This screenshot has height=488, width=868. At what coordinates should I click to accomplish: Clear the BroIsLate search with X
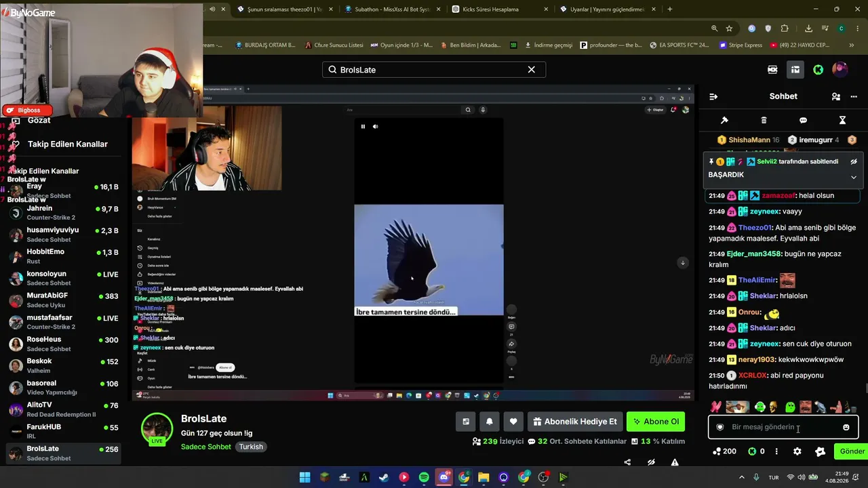pos(532,70)
